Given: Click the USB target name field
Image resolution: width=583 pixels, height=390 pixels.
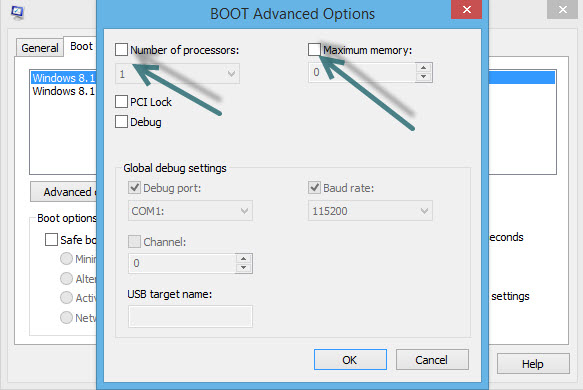Looking at the screenshot, I should click(190, 316).
